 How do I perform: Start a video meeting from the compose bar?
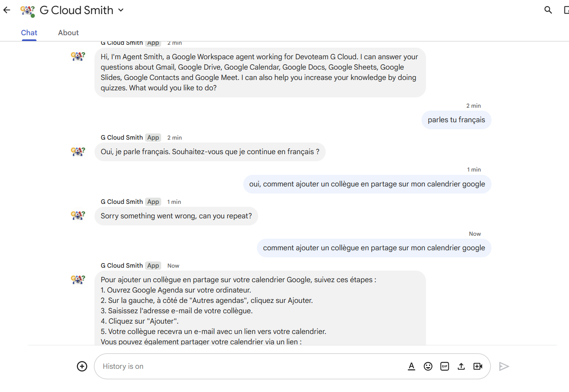click(478, 366)
